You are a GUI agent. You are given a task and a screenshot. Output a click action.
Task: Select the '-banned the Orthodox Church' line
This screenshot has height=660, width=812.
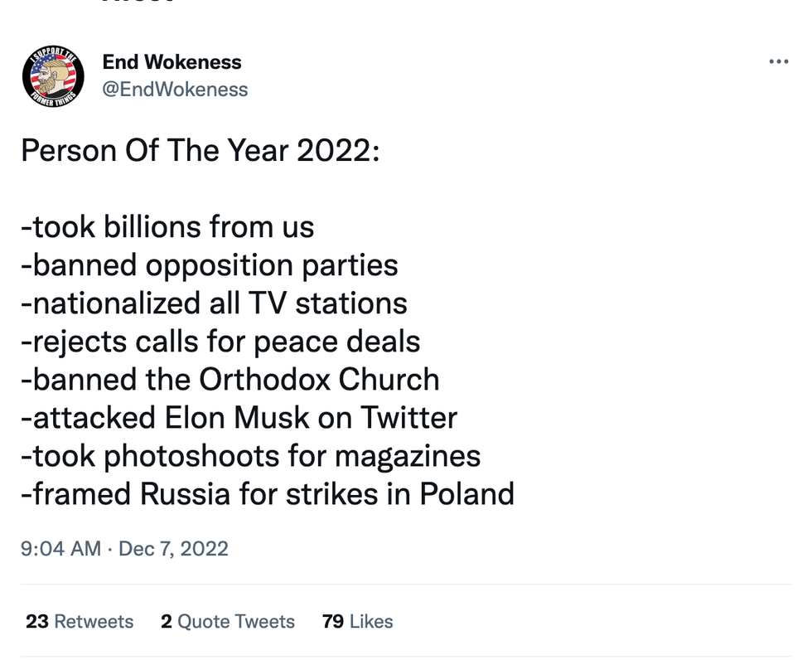pyautogui.click(x=230, y=380)
